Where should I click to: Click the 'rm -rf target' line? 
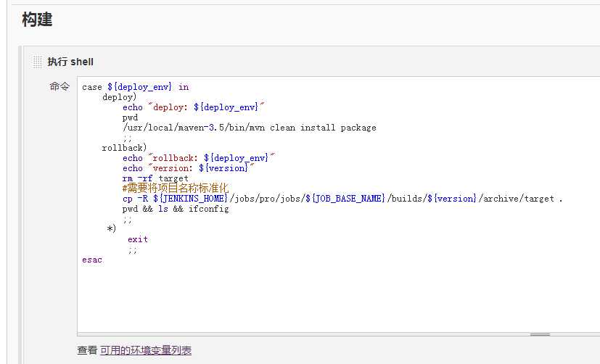click(x=155, y=178)
